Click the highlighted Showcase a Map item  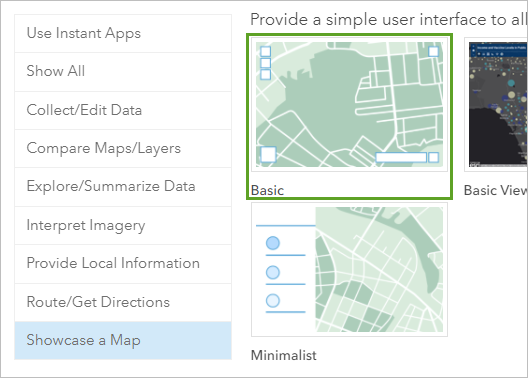tap(123, 340)
